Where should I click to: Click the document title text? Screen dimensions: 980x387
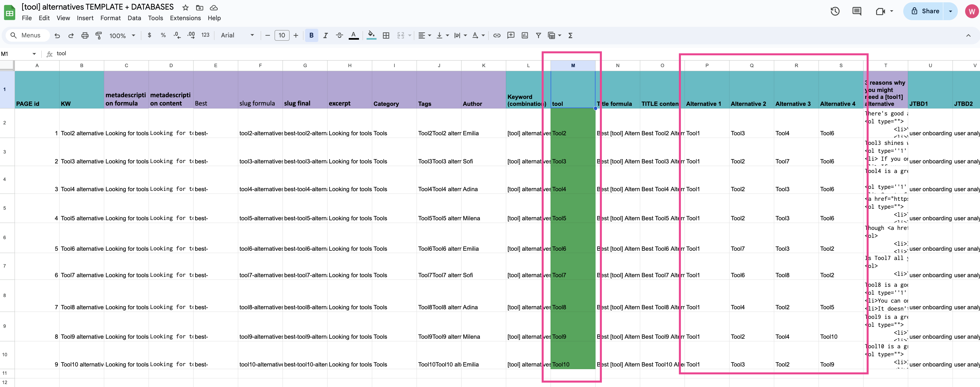97,7
